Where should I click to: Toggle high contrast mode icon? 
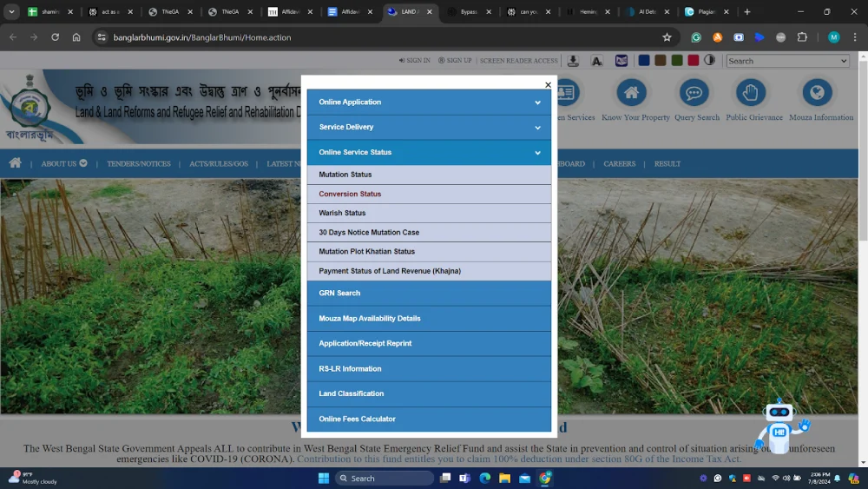pyautogui.click(x=710, y=60)
